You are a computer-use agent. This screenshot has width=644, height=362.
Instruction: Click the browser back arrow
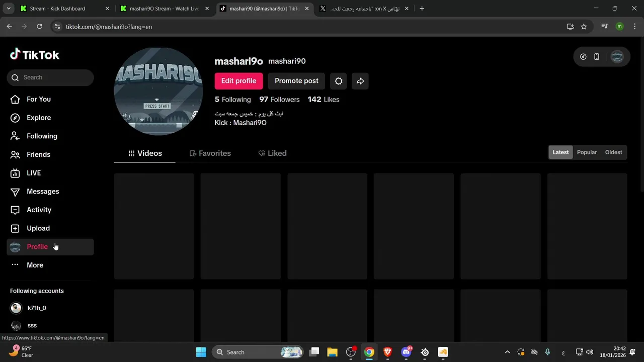tap(9, 27)
